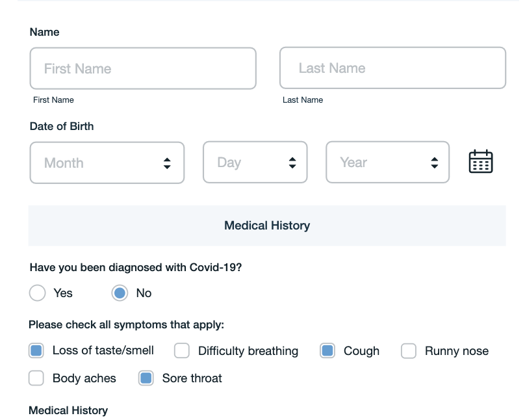Image resolution: width=525 pixels, height=420 pixels.
Task: Open the Year dropdown selector
Action: pos(434,163)
